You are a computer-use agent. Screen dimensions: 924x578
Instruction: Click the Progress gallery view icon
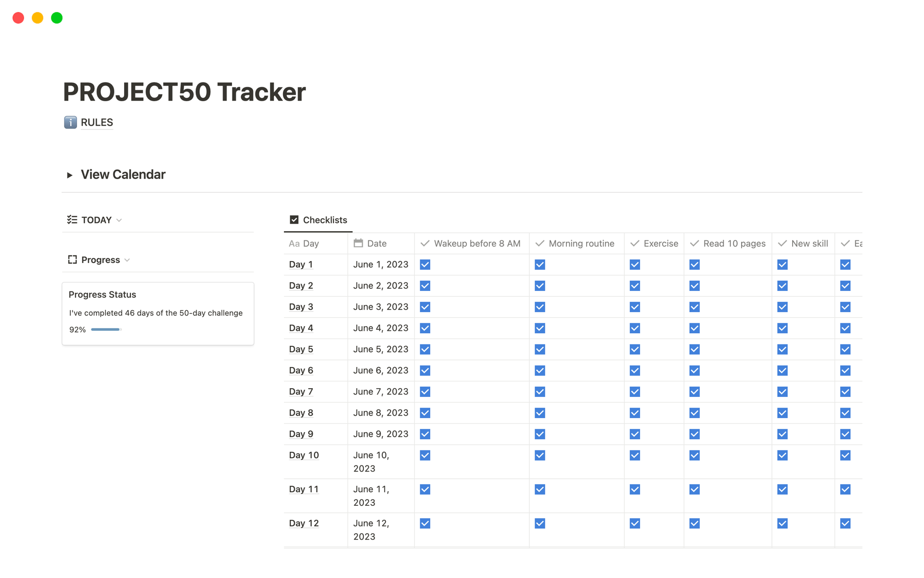pyautogui.click(x=72, y=260)
